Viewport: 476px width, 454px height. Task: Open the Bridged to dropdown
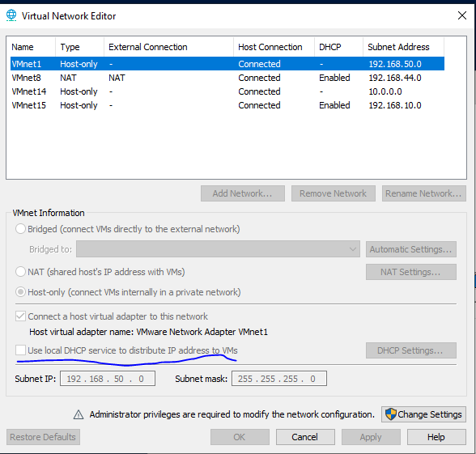tap(218, 249)
